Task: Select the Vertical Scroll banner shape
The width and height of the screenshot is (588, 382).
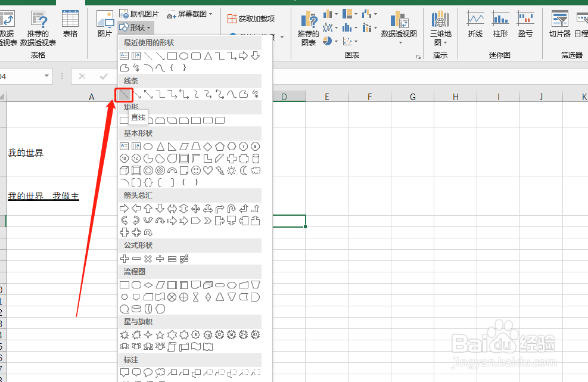Action: [172, 347]
